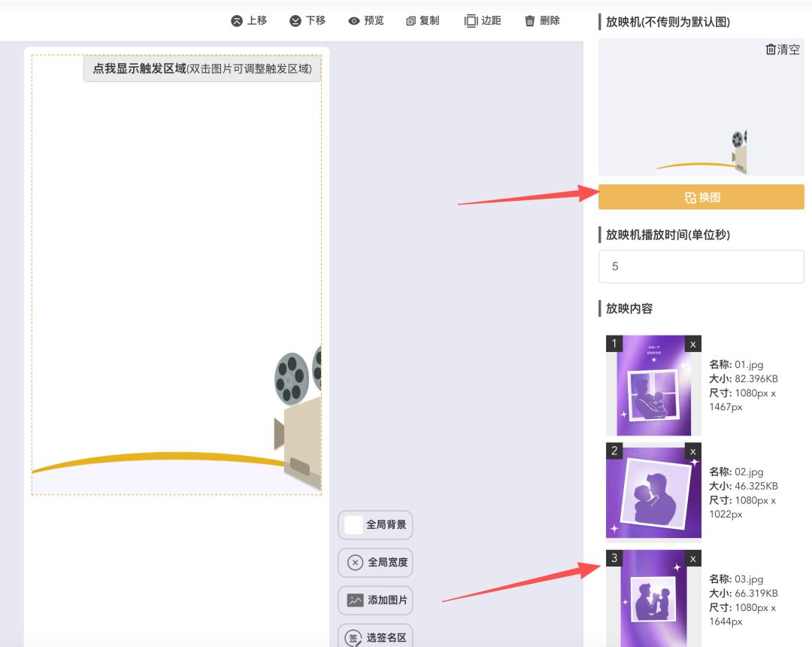
Task: Click the 放映内容 section heading
Action: pos(629,308)
